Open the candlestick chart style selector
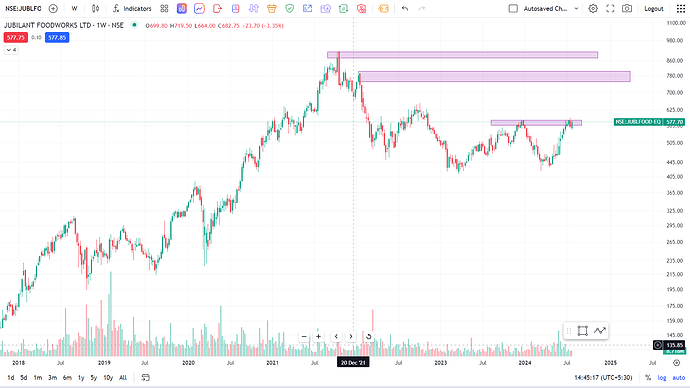The width and height of the screenshot is (690, 388). click(95, 8)
